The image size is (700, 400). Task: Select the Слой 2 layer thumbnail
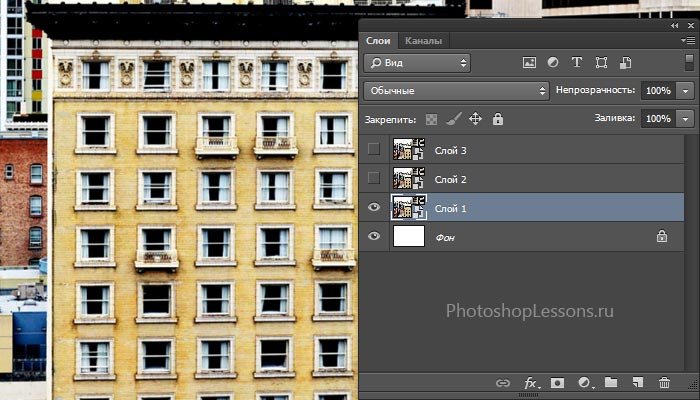409,179
